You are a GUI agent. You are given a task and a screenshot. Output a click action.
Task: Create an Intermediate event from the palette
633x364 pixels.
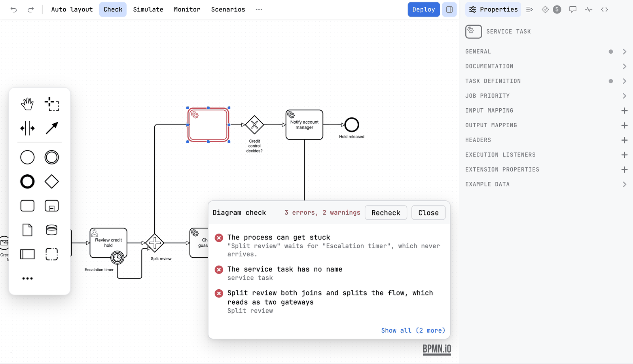click(52, 157)
